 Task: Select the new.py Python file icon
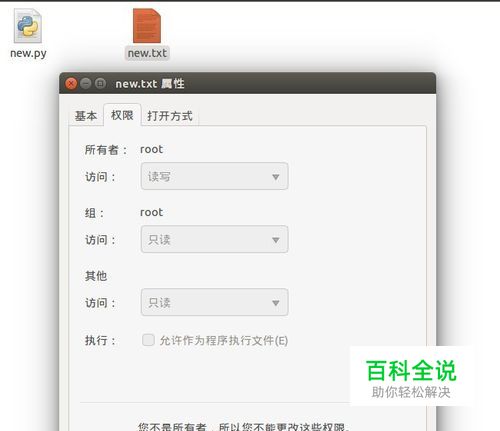pos(28,26)
